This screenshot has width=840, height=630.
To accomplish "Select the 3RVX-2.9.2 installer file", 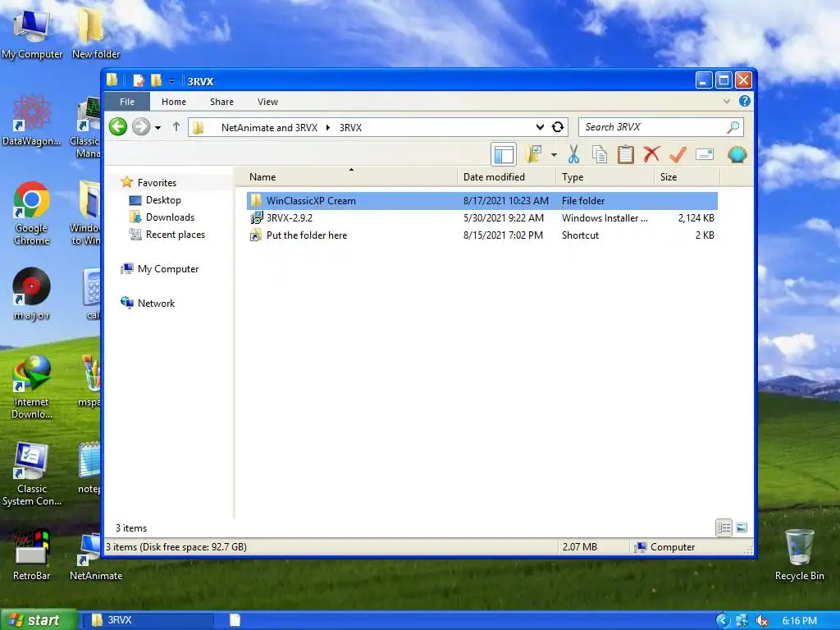I will pos(482,218).
